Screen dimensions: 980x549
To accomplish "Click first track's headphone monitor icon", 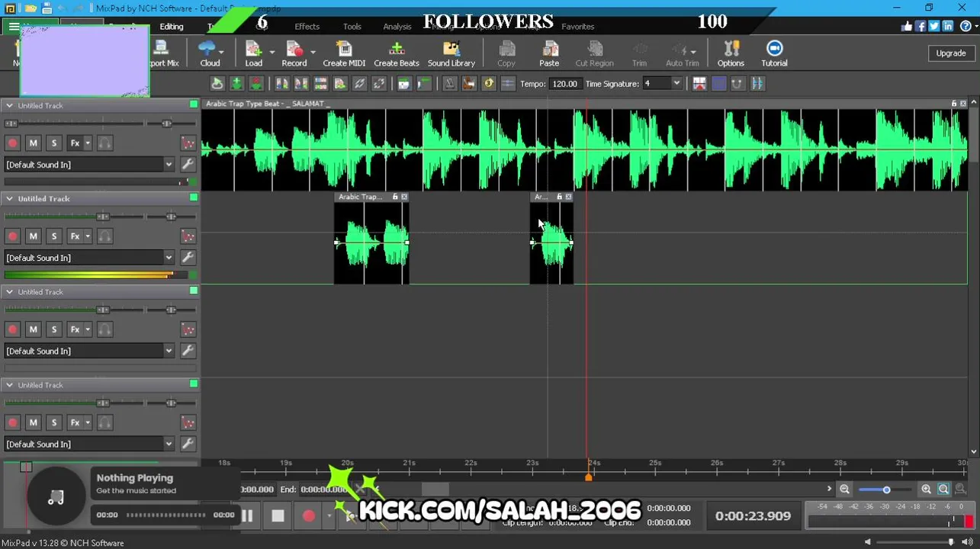I will coord(105,143).
